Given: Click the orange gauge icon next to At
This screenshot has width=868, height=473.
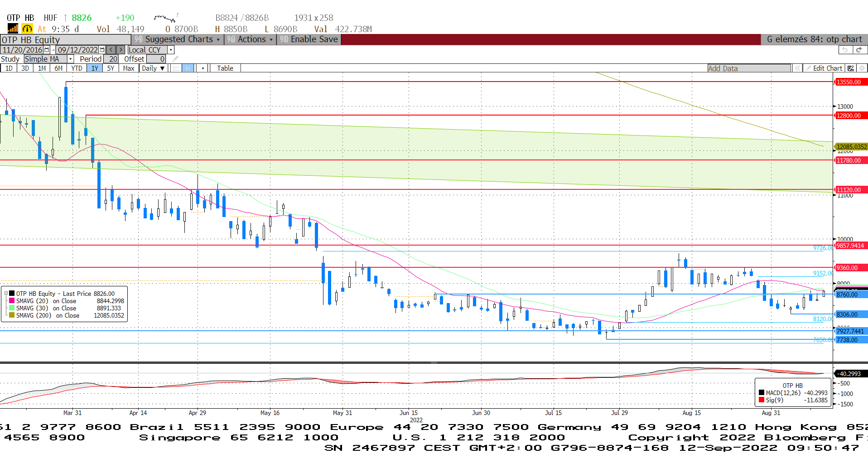Looking at the screenshot, I should [x=27, y=29].
